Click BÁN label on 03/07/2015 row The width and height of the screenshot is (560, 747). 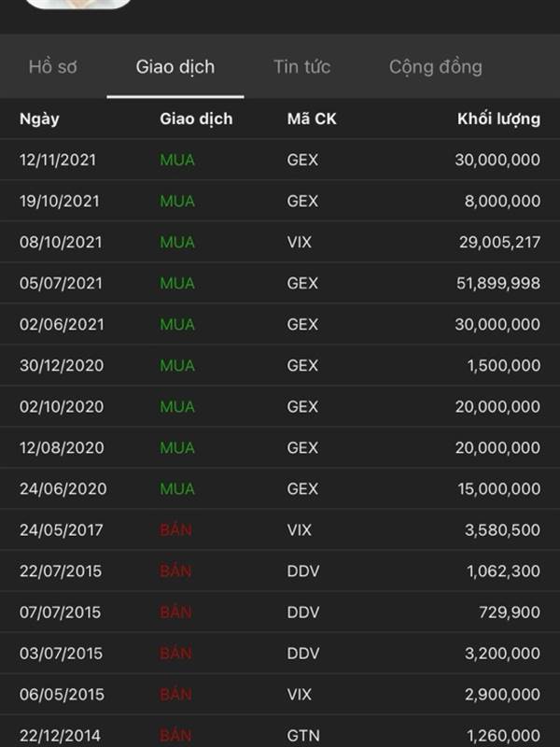175,653
